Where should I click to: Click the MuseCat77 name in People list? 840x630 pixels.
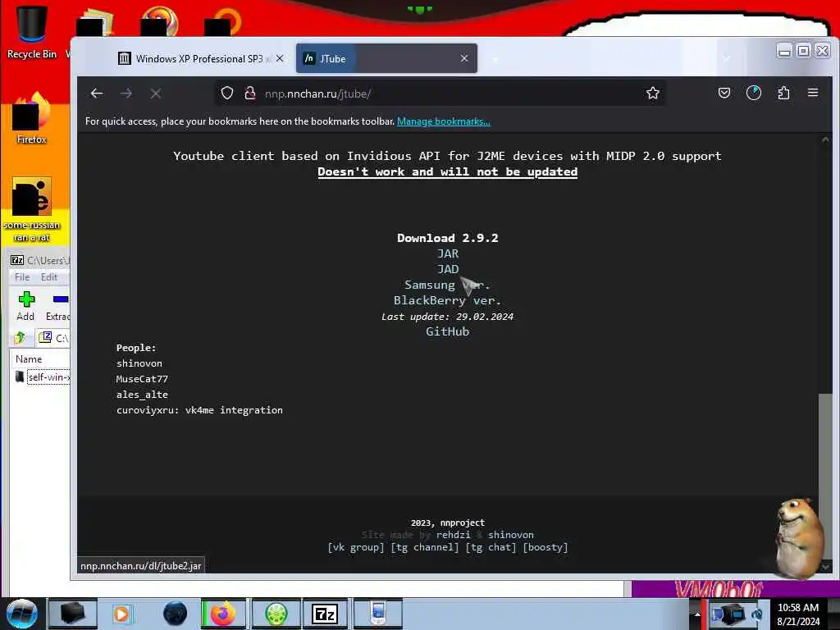tap(142, 379)
